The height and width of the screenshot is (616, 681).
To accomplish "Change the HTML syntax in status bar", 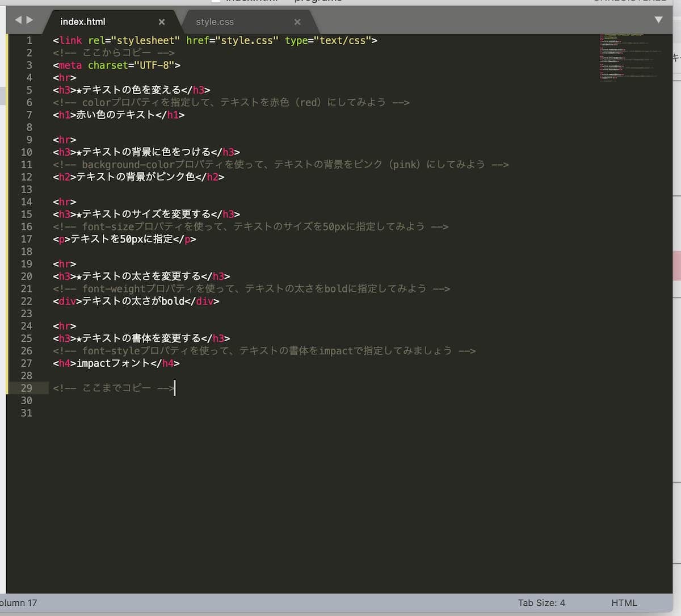I will [624, 603].
